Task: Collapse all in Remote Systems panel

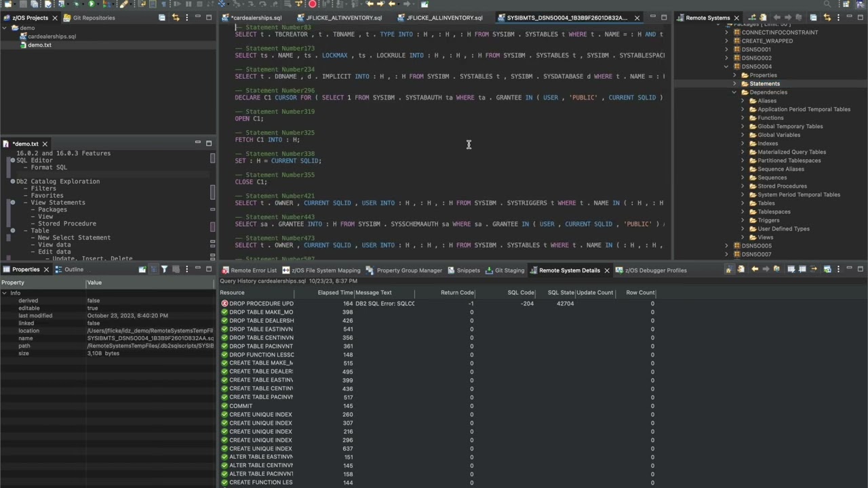Action: pos(813,18)
